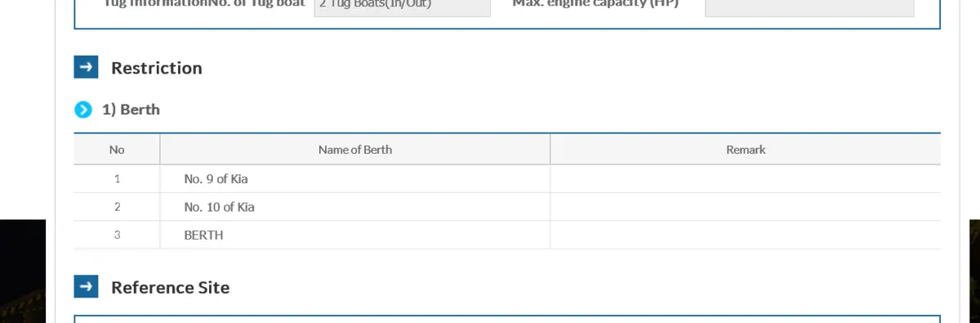
Task: Select the 1) Berth subsection heading
Action: 131,110
